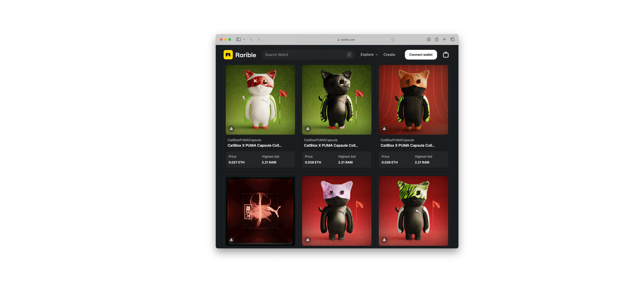
Task: Click the Highest bid label under the white cat
Action: click(x=270, y=157)
